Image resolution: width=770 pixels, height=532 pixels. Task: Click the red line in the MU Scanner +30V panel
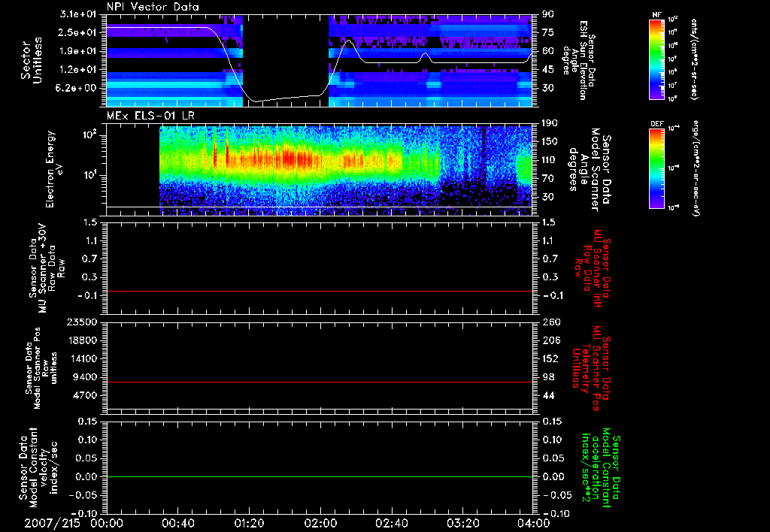tap(319, 292)
